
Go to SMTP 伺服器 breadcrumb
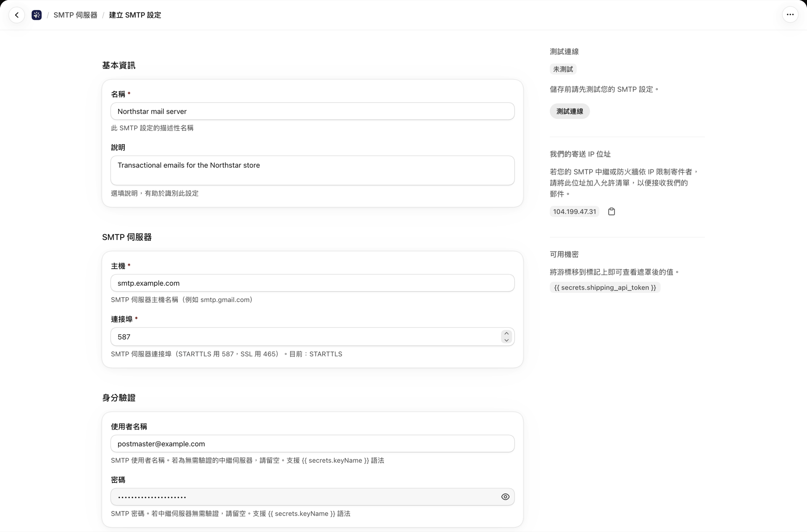click(75, 15)
